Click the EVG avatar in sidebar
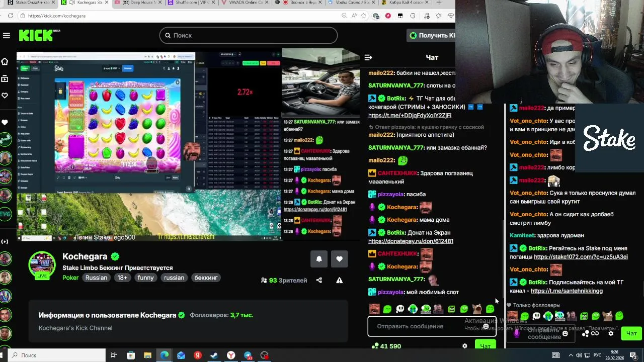Screen dimensions: 644x362 pos(5,214)
